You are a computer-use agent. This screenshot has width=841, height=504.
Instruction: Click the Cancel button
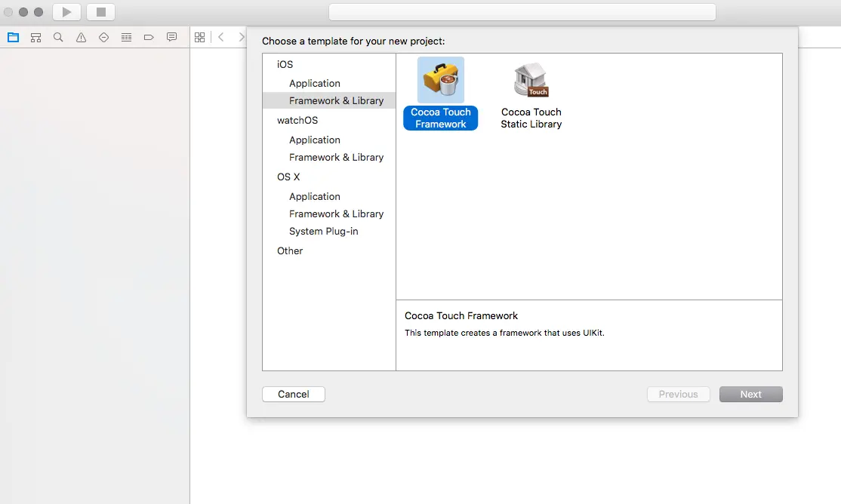[294, 394]
